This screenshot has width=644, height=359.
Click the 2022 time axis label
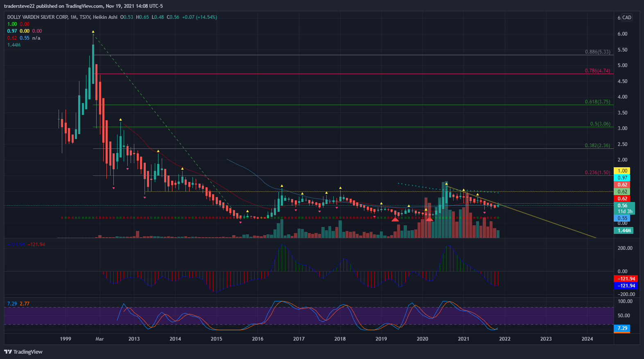[505, 339]
